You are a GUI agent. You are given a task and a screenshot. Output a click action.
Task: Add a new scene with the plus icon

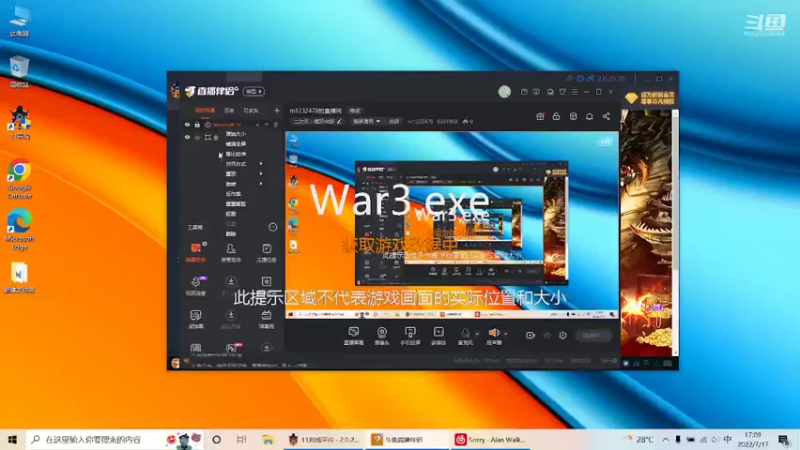coord(277,110)
